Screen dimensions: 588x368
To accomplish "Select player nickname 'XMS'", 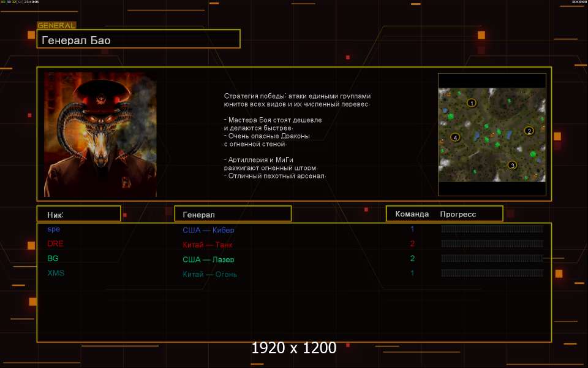I will pyautogui.click(x=56, y=273).
